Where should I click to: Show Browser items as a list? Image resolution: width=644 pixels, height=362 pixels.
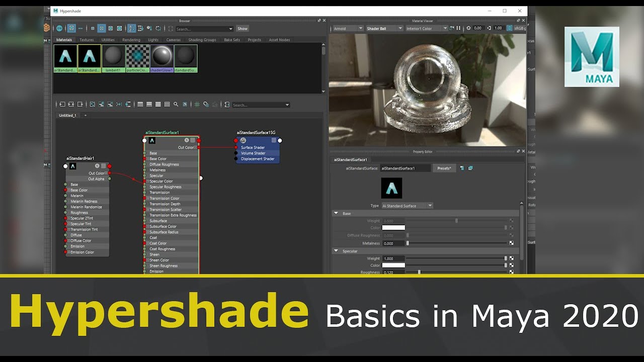[80, 29]
